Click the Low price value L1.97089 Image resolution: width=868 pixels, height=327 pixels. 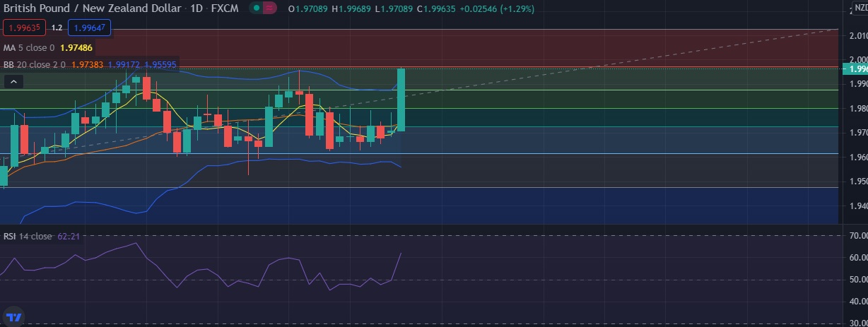tap(394, 8)
